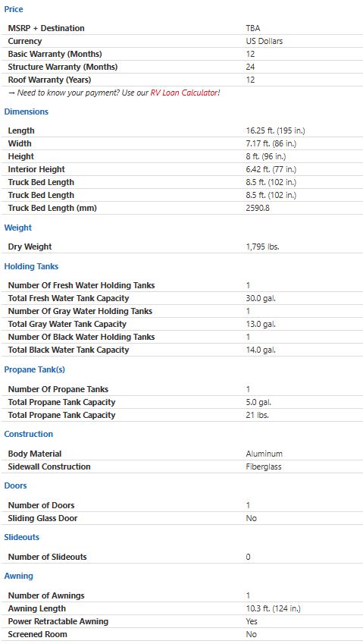Image resolution: width=363 pixels, height=644 pixels.
Task: Click the Body Material Aluminum value
Action: (264, 454)
